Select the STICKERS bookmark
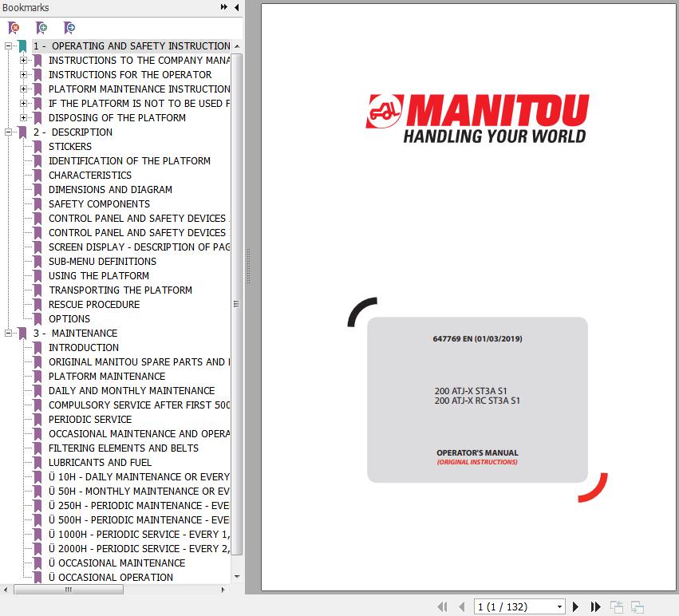Image resolution: width=679 pixels, height=616 pixels. coord(69,146)
